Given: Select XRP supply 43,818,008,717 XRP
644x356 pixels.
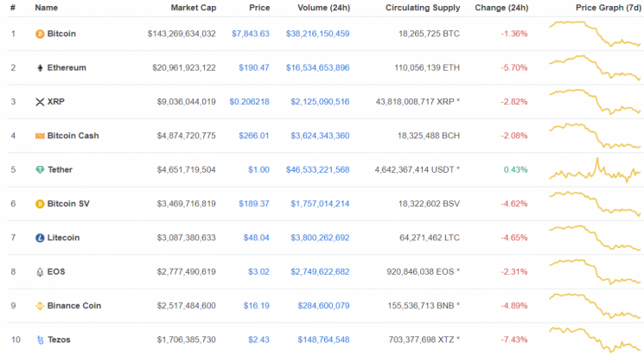Looking at the screenshot, I should pos(418,102).
